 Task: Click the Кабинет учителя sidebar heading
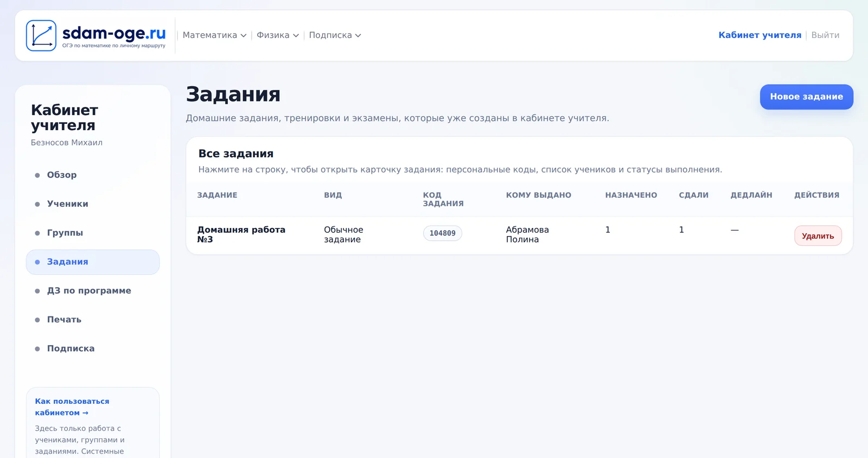coord(65,118)
